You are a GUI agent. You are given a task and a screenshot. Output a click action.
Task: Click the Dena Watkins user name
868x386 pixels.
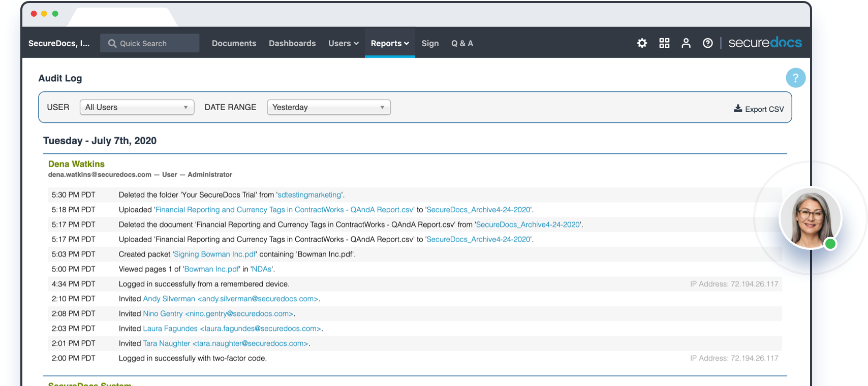pyautogui.click(x=76, y=164)
